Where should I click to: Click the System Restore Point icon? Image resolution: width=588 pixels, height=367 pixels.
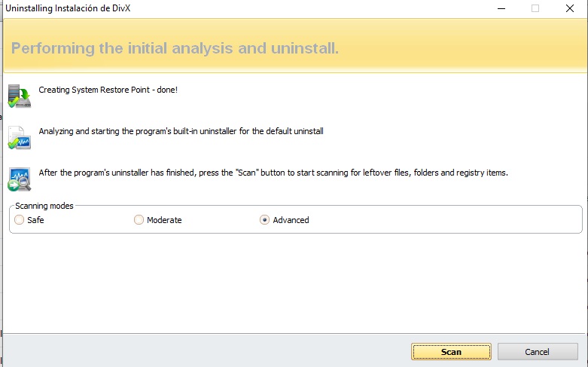[19, 96]
